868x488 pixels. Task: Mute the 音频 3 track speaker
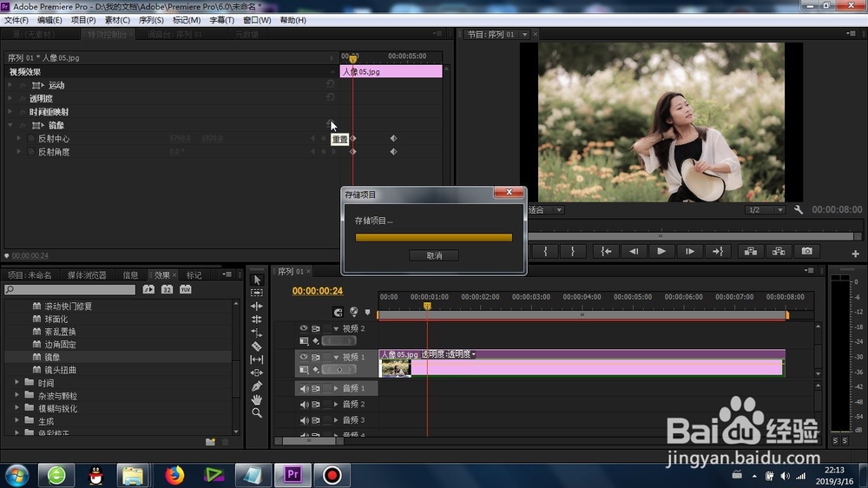point(304,420)
